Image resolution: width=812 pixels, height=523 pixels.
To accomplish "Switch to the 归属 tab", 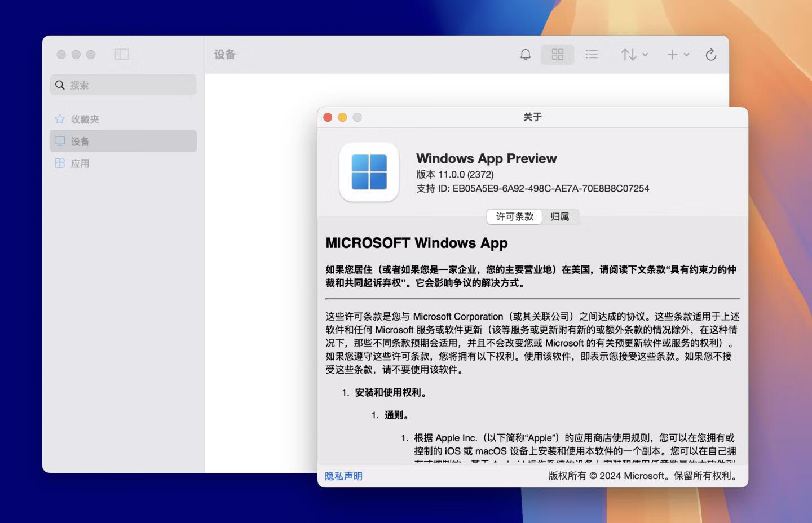I will (x=560, y=216).
